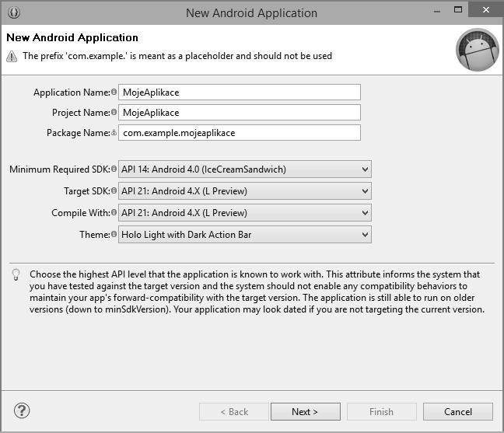Expand the Theme dropdown list
The image size is (504, 433).
(244, 235)
